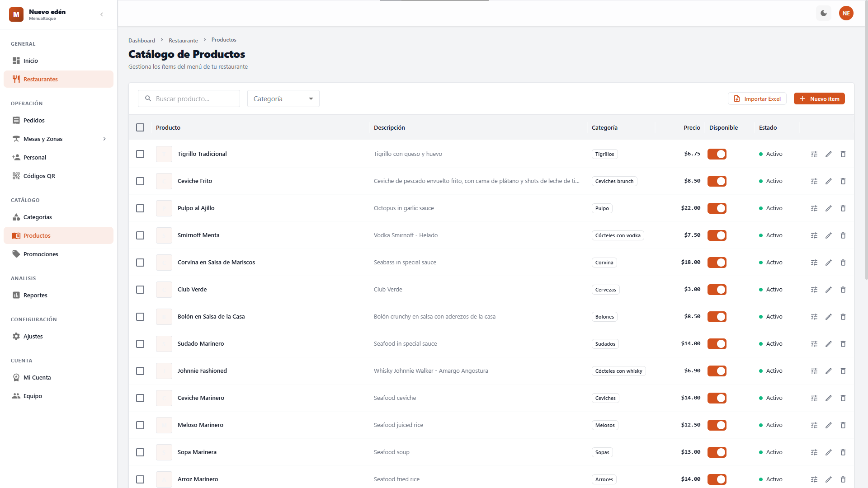
Task: Check the Corvina en Salsa de Mariscos checkbox
Action: pyautogui.click(x=140, y=263)
